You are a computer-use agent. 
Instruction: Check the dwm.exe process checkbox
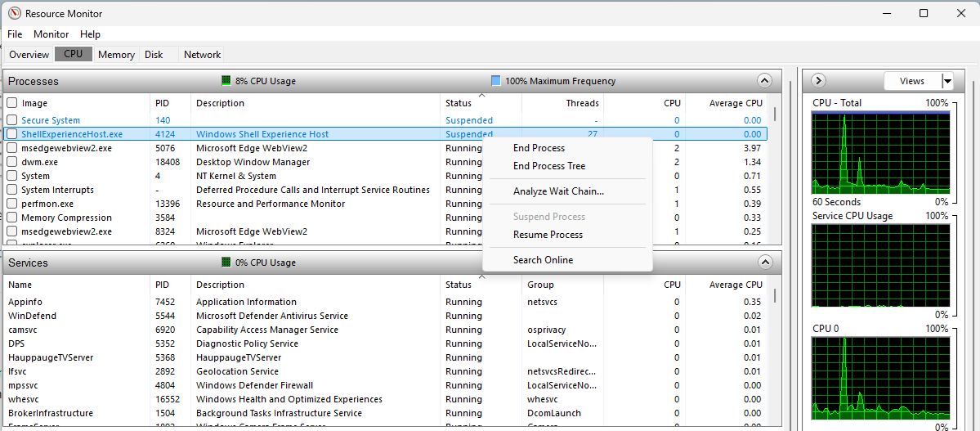[x=12, y=162]
